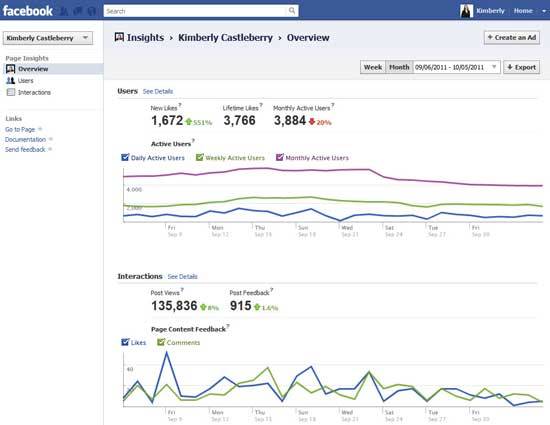Toggle Daily Active Users checkbox
Screen dimensions: 550x425
125,157
